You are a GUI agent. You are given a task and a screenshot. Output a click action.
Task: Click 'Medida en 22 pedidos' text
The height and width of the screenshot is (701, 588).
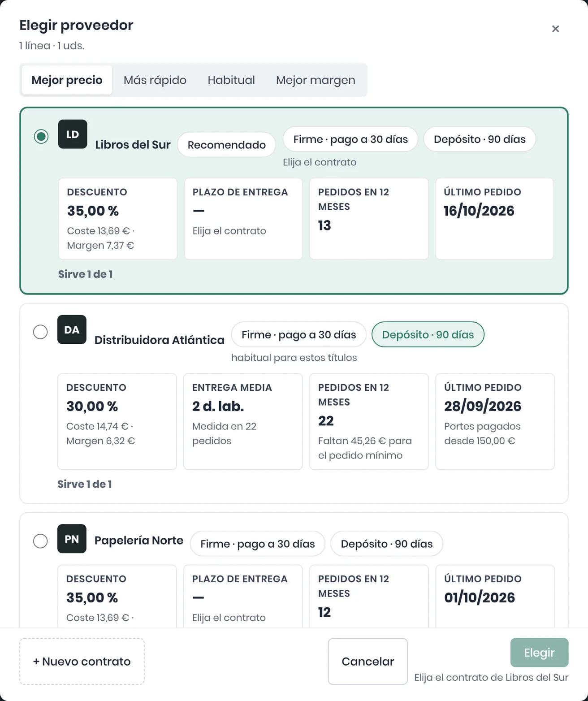(224, 433)
